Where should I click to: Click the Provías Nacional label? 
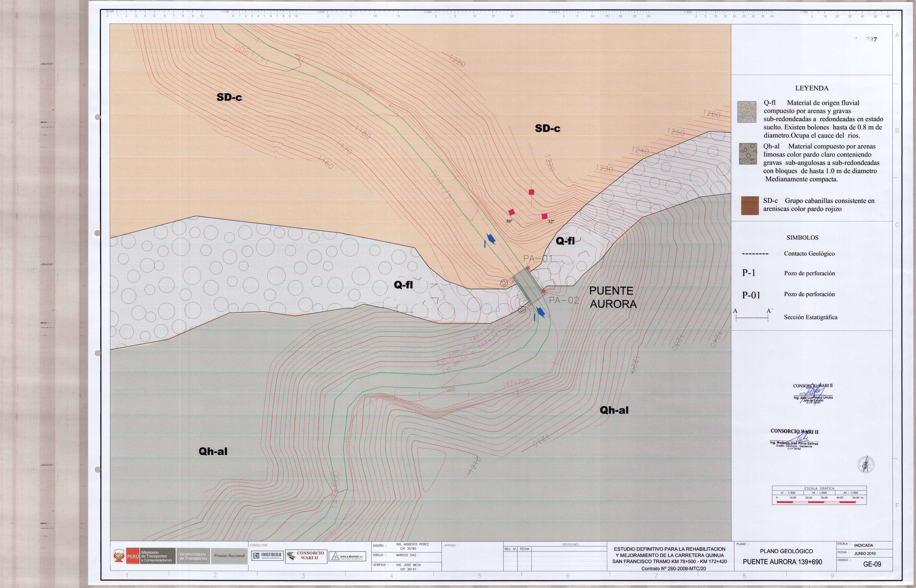point(229,556)
